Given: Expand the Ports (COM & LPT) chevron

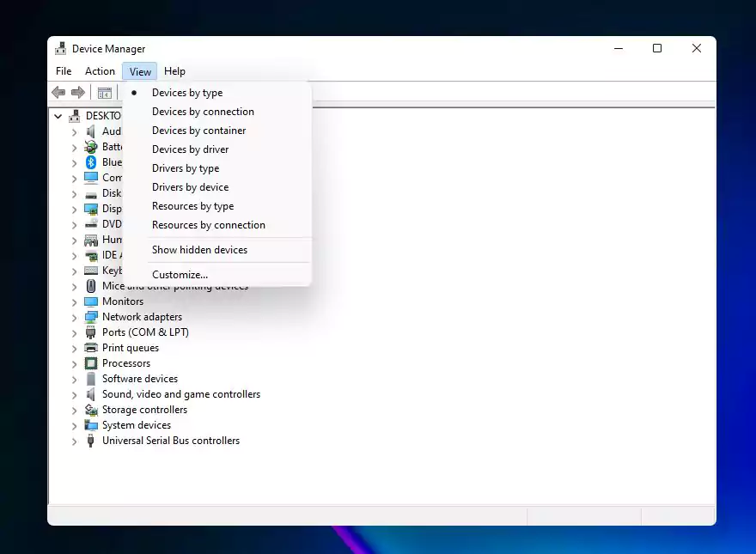Looking at the screenshot, I should click(x=74, y=333).
